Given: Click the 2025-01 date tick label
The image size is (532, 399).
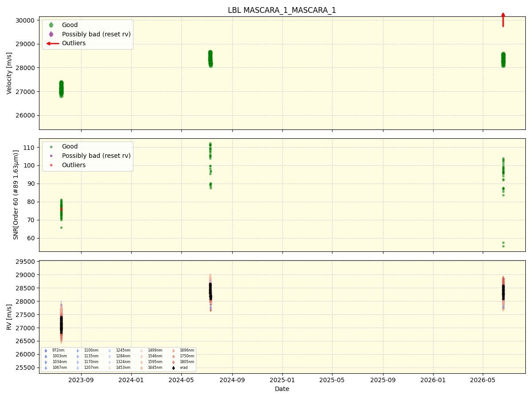Looking at the screenshot, I should pyautogui.click(x=282, y=380).
